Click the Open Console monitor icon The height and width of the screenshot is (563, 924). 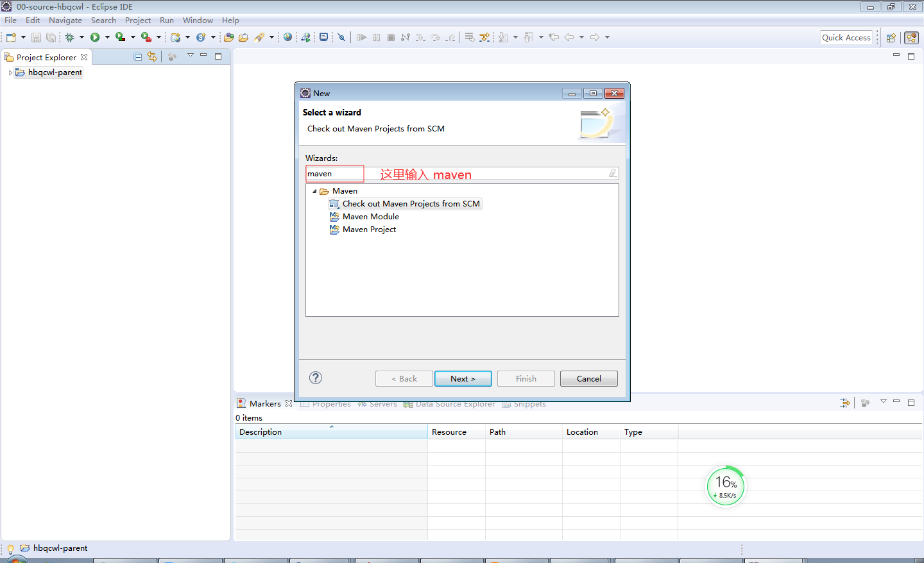point(323,37)
